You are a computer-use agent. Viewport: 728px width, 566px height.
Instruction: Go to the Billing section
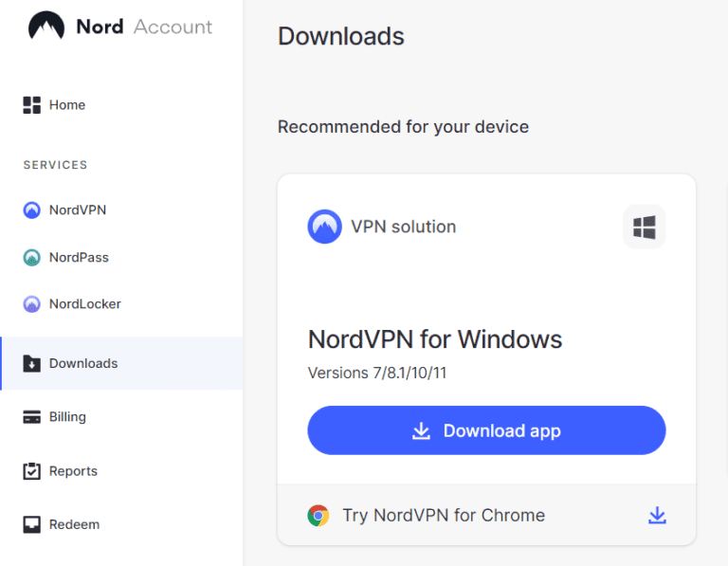click(67, 417)
